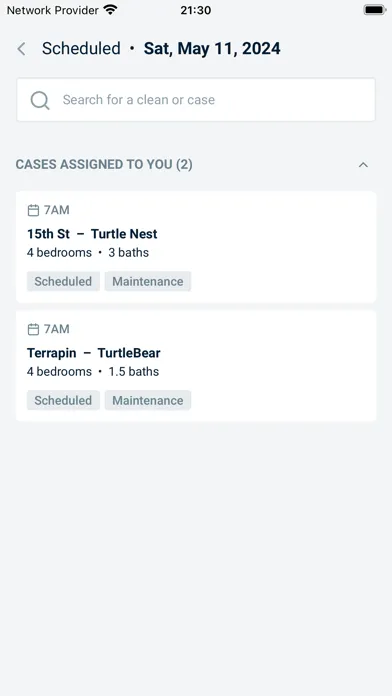Go back using the left chevron arrow
This screenshot has height=696, width=392.
click(21, 49)
